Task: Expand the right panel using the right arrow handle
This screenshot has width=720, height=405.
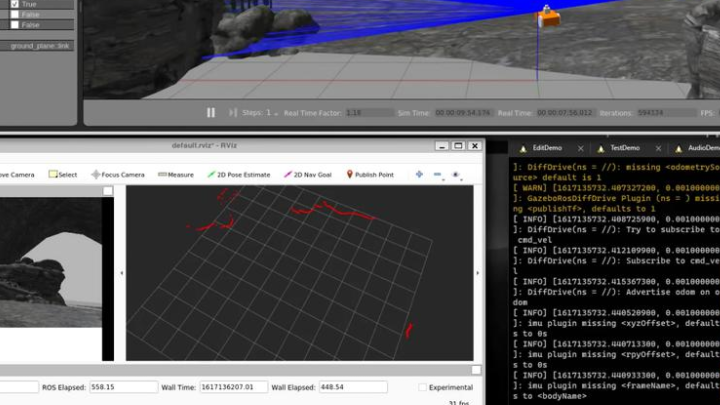Action: click(478, 273)
